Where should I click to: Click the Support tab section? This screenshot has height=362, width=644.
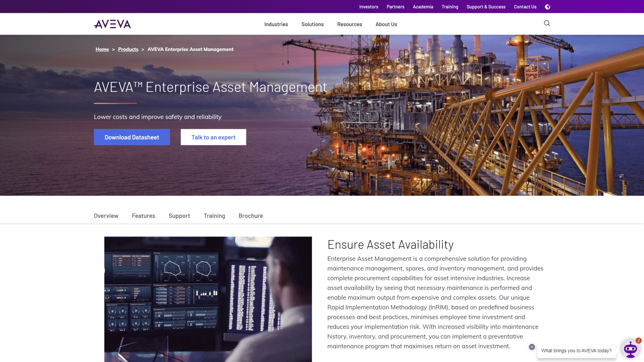[179, 216]
